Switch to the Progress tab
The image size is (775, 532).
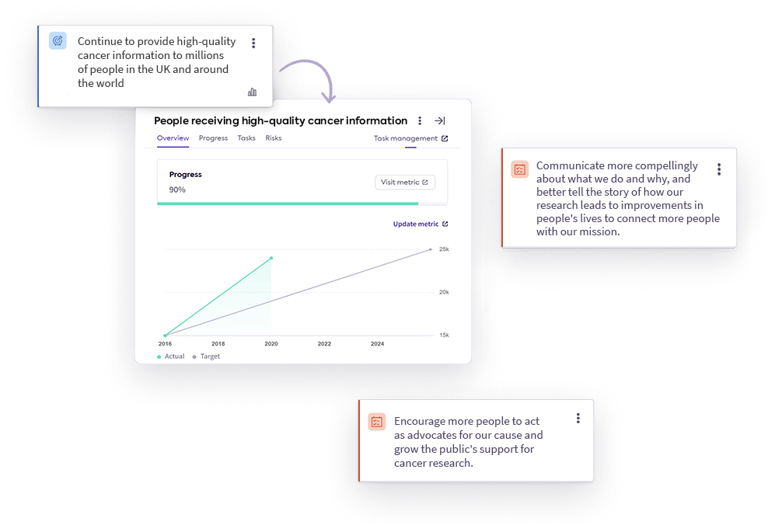[213, 138]
